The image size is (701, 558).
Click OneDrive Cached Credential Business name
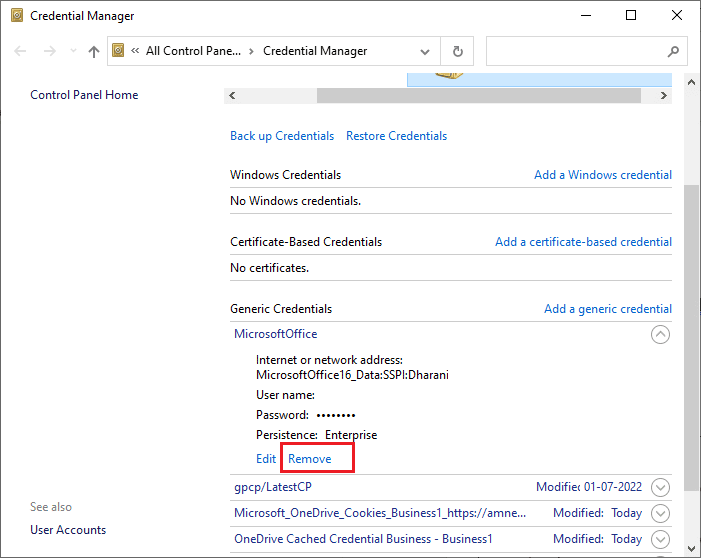[x=363, y=539]
